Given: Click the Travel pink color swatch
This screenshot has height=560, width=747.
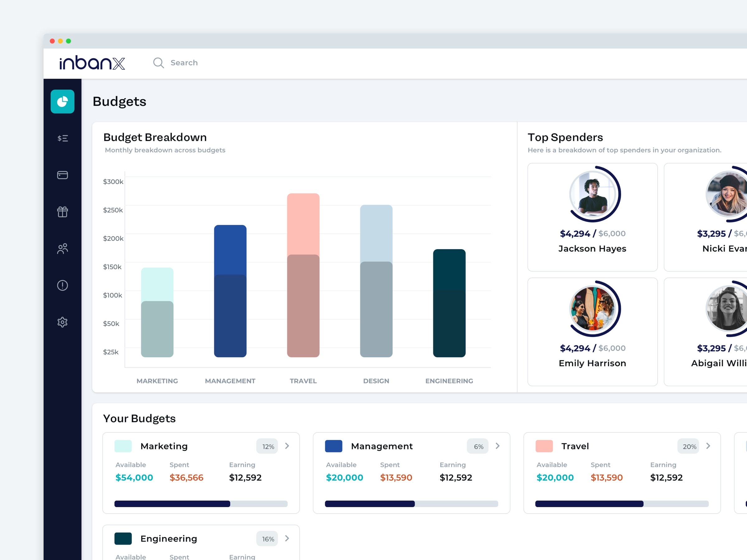Looking at the screenshot, I should (544, 446).
